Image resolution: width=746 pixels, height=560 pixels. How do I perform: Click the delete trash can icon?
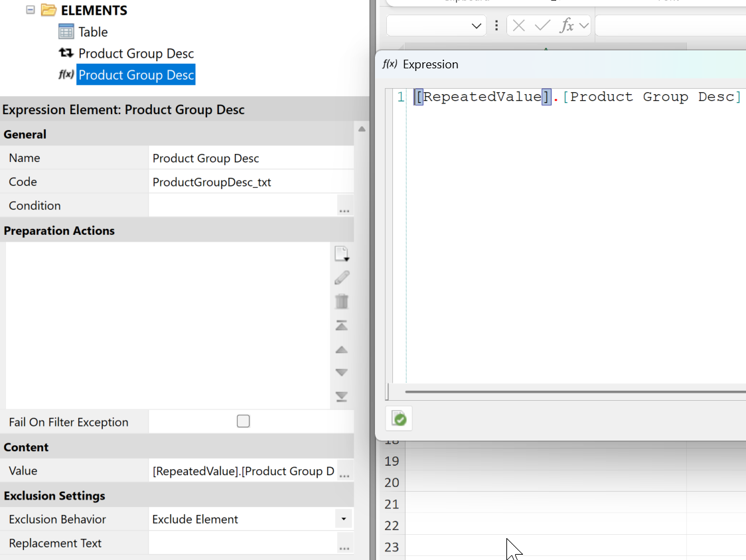pyautogui.click(x=342, y=302)
